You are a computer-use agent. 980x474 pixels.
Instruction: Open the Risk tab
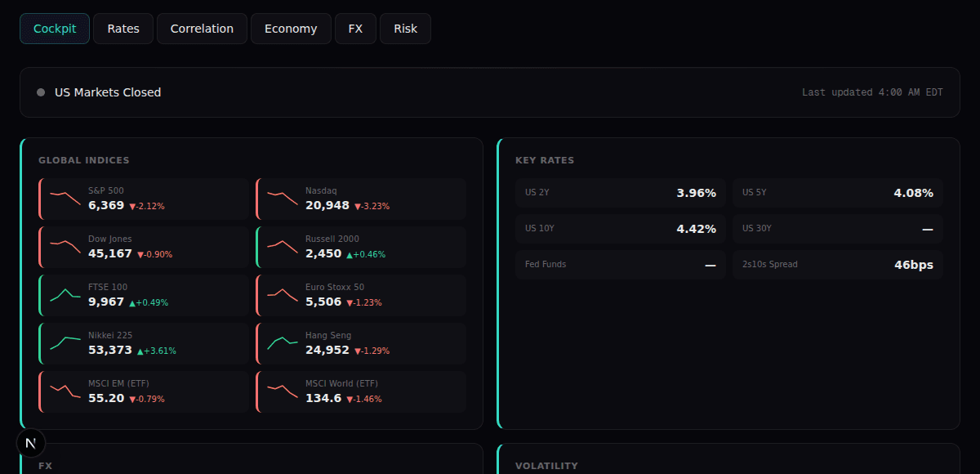[405, 28]
